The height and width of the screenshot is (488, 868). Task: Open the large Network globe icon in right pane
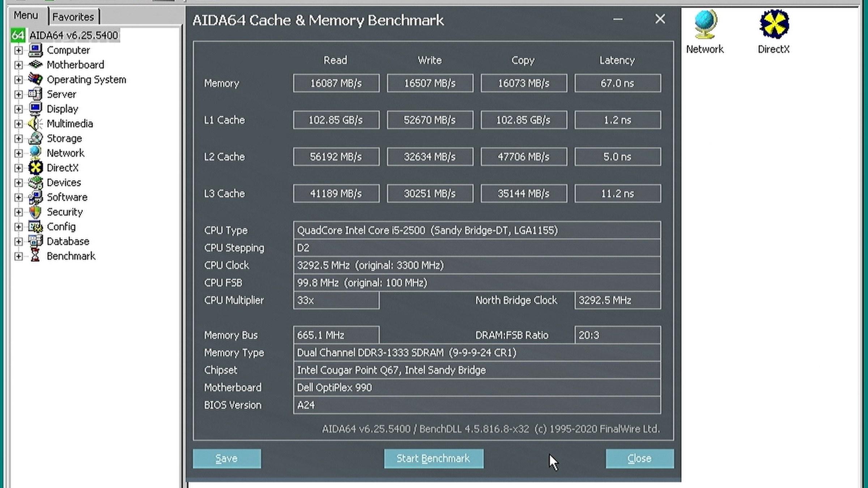705,25
